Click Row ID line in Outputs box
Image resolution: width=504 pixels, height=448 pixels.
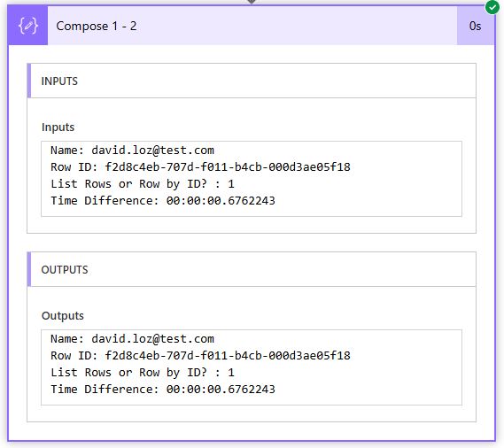200,356
